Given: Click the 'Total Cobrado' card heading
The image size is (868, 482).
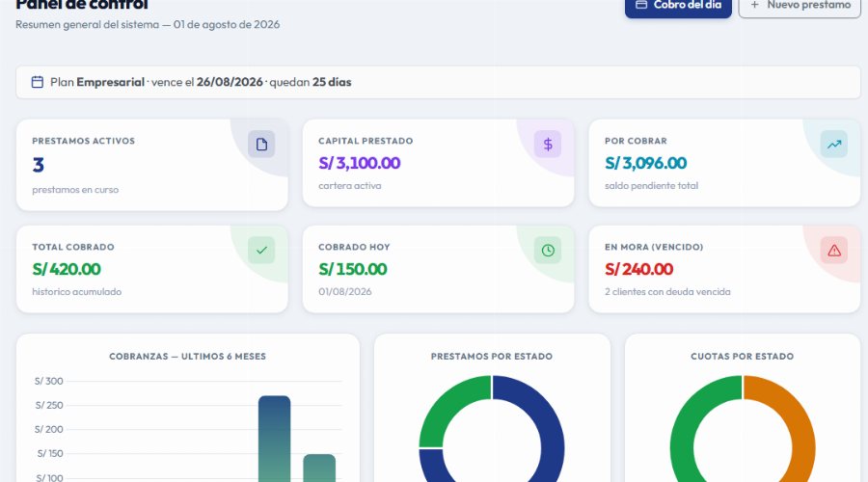Looking at the screenshot, I should click(x=73, y=247).
